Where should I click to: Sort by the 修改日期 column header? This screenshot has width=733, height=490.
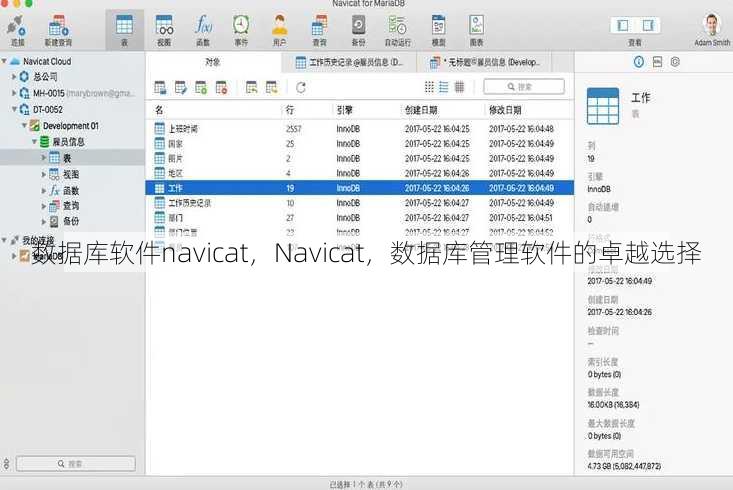[505, 110]
